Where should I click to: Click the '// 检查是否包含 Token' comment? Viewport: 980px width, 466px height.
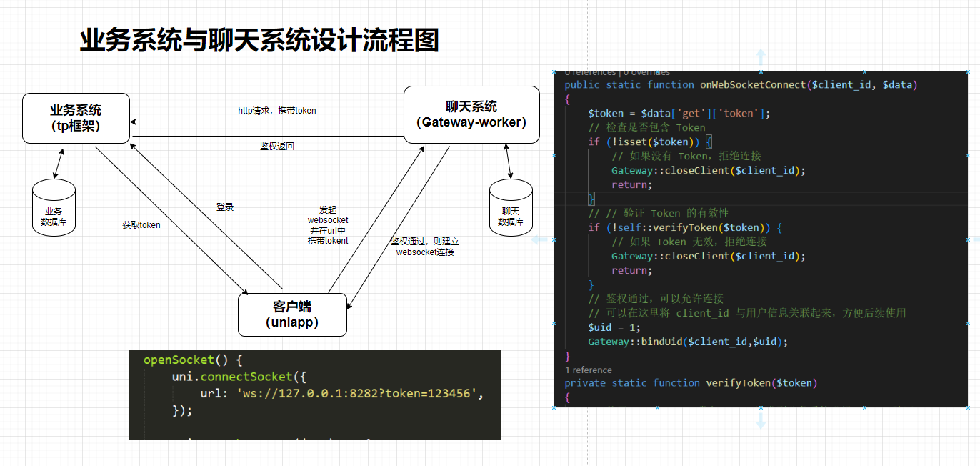pyautogui.click(x=646, y=127)
